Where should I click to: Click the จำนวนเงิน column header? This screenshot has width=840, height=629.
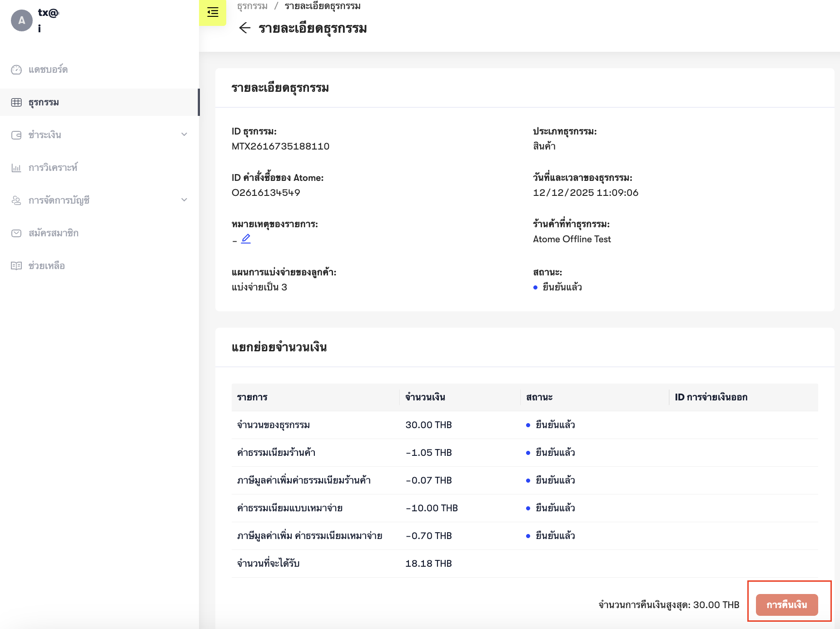tap(425, 397)
